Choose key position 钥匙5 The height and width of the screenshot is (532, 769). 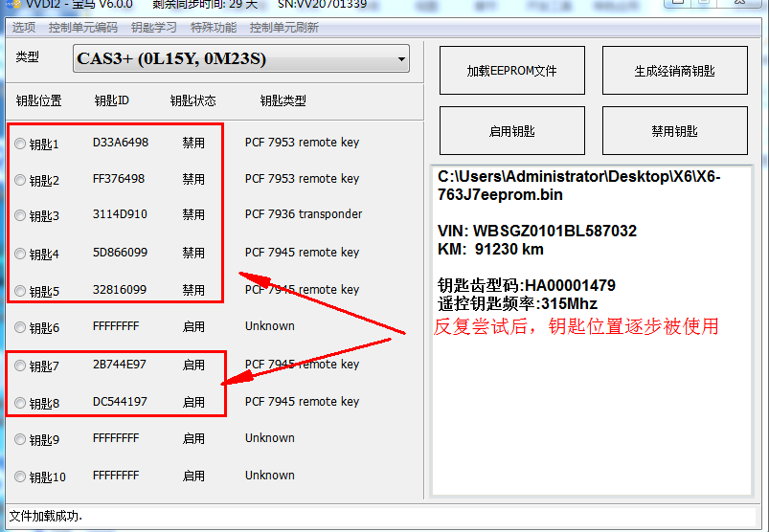(20, 291)
